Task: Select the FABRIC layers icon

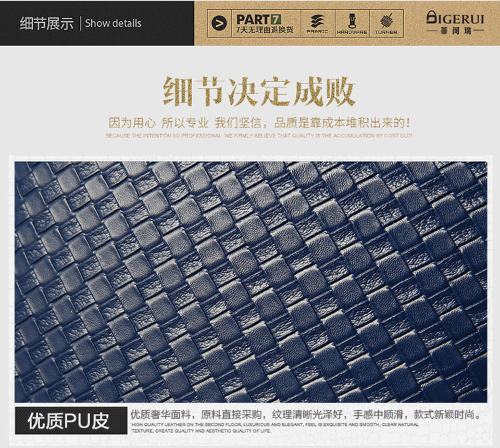Action: point(317,23)
